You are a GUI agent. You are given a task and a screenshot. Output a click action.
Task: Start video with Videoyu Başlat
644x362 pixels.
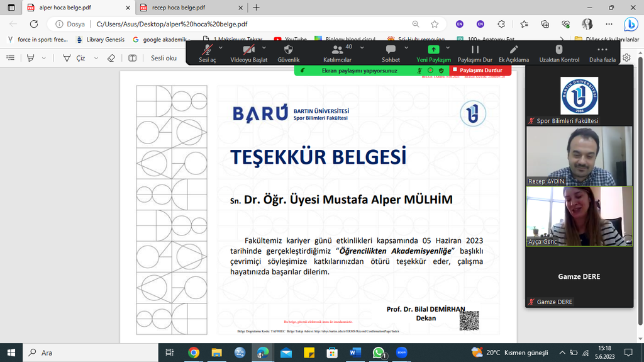(x=249, y=50)
